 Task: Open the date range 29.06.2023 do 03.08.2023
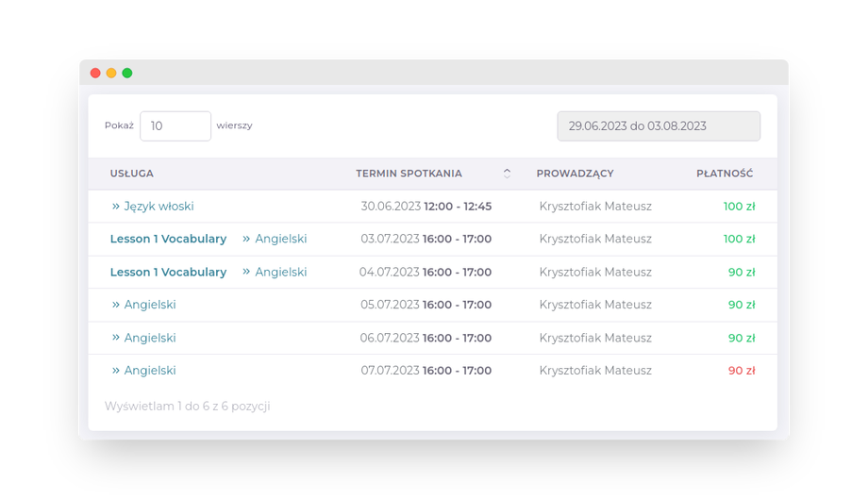(x=659, y=125)
